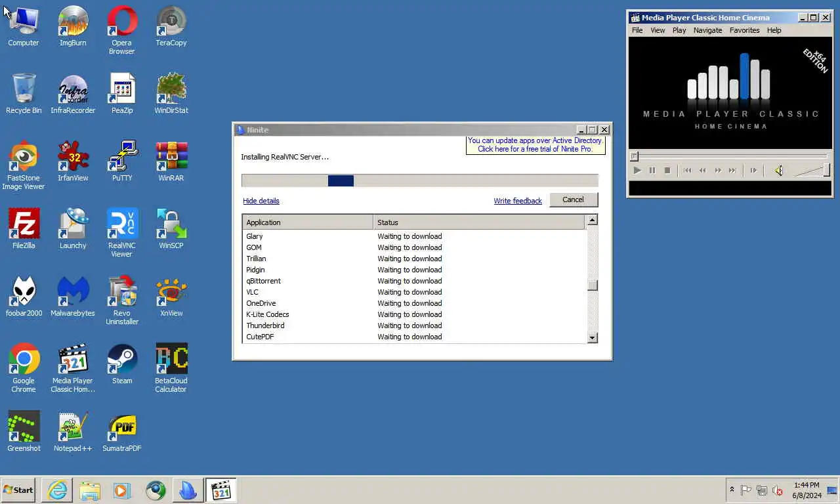Open the Write feedback link
This screenshot has width=840, height=504.
pyautogui.click(x=518, y=201)
